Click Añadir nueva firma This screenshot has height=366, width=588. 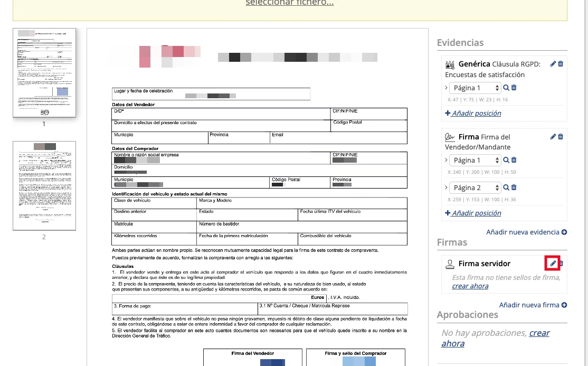point(533,305)
